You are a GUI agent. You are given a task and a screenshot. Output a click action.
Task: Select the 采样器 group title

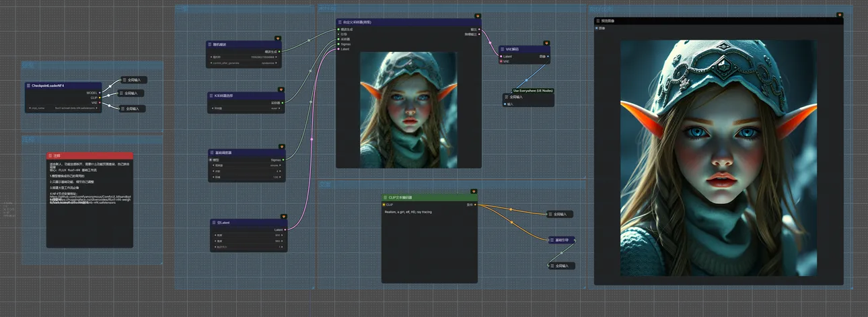[326, 8]
